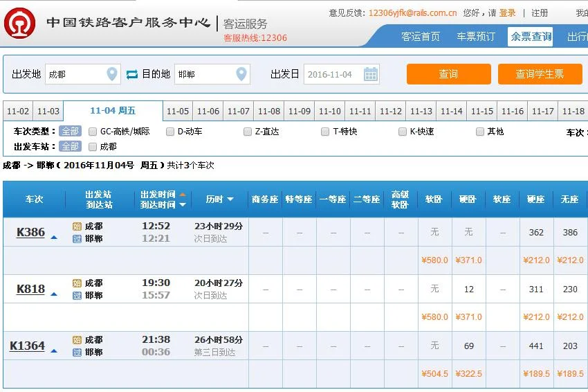The width and height of the screenshot is (588, 392).
Task: Toggle the K-快速 checkbox
Action: point(403,132)
